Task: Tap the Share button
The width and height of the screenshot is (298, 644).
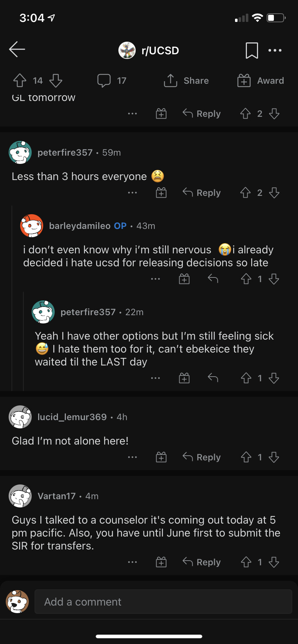Action: [x=186, y=80]
